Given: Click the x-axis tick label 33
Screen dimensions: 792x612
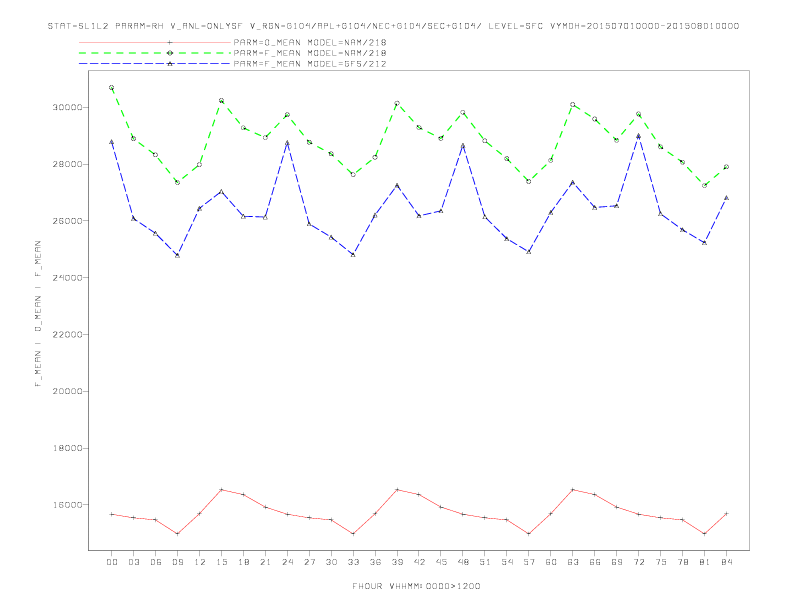Looking at the screenshot, I should [x=354, y=562].
